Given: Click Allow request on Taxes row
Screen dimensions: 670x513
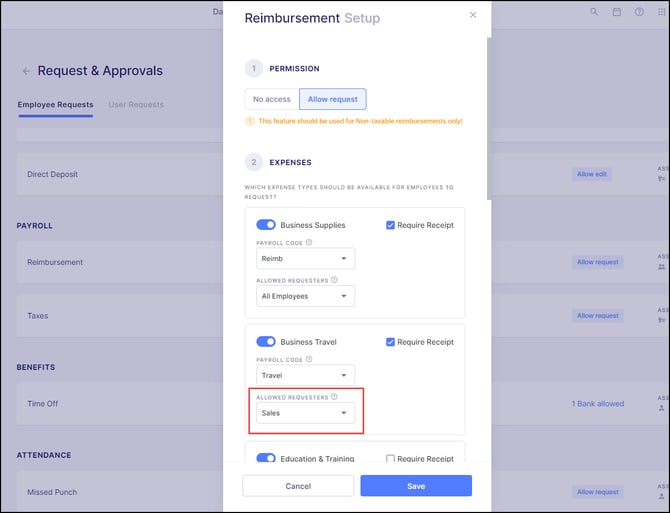Looking at the screenshot, I should pos(598,316).
